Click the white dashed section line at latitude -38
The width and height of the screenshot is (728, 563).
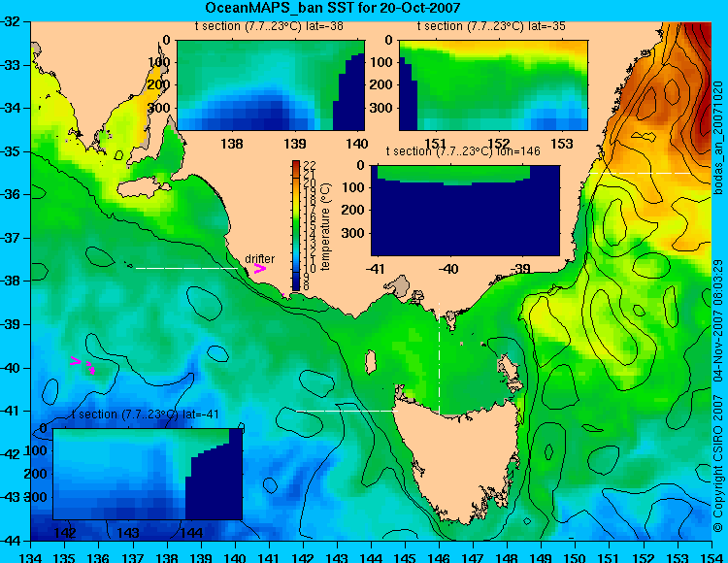186,268
